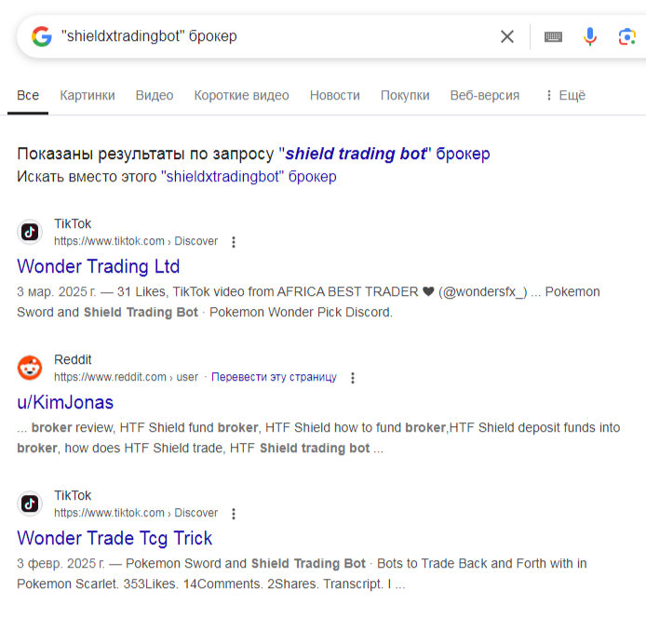The image size is (646, 644).
Task: Click TikTok favicon of Wonder Trade Tcg result
Action: coord(30,503)
